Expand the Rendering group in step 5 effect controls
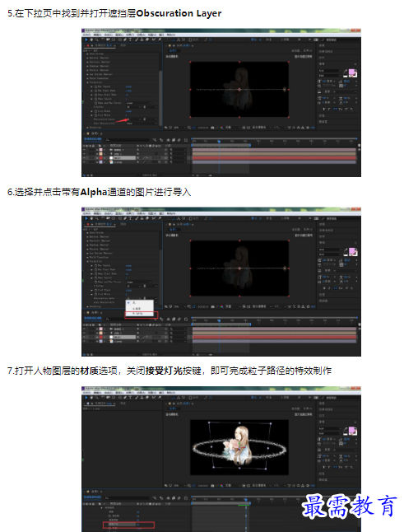Image resolution: width=404 pixels, height=532 pixels. pyautogui.click(x=87, y=128)
